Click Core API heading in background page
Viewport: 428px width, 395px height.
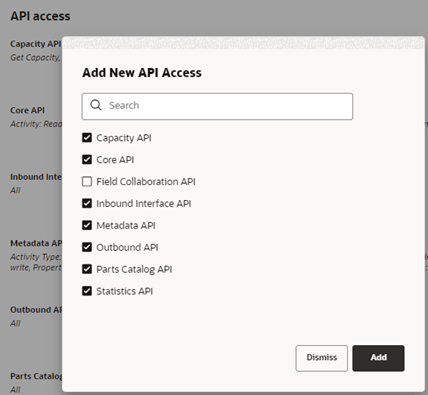coord(27,110)
